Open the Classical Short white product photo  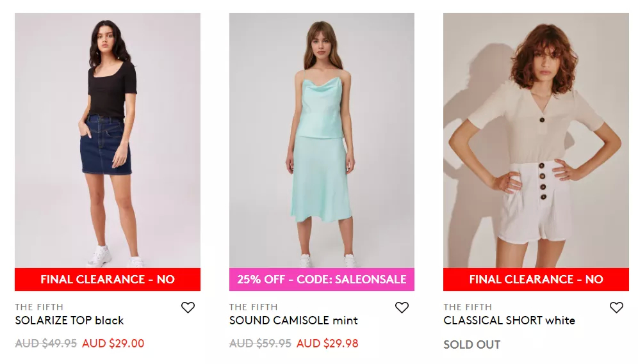536,140
